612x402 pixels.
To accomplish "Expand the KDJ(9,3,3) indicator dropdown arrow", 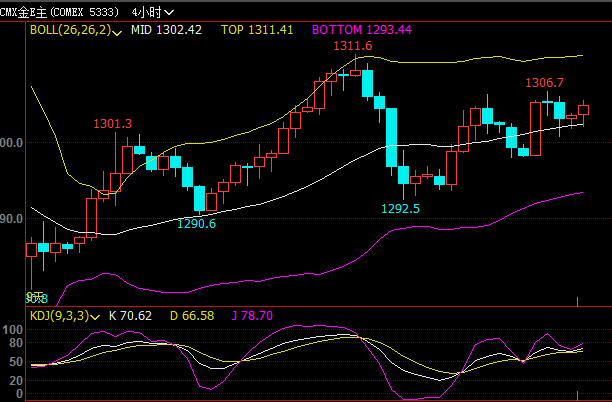I will click(95, 317).
